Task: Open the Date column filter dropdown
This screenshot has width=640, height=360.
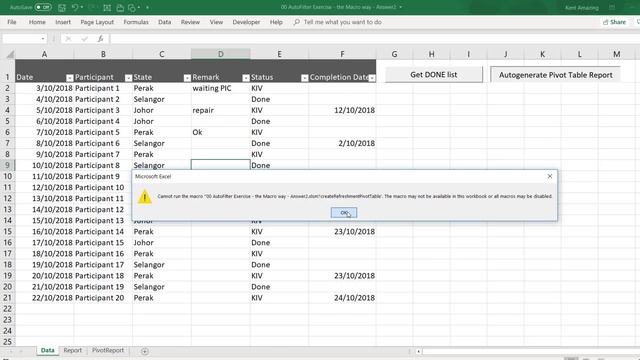Action: [69, 78]
